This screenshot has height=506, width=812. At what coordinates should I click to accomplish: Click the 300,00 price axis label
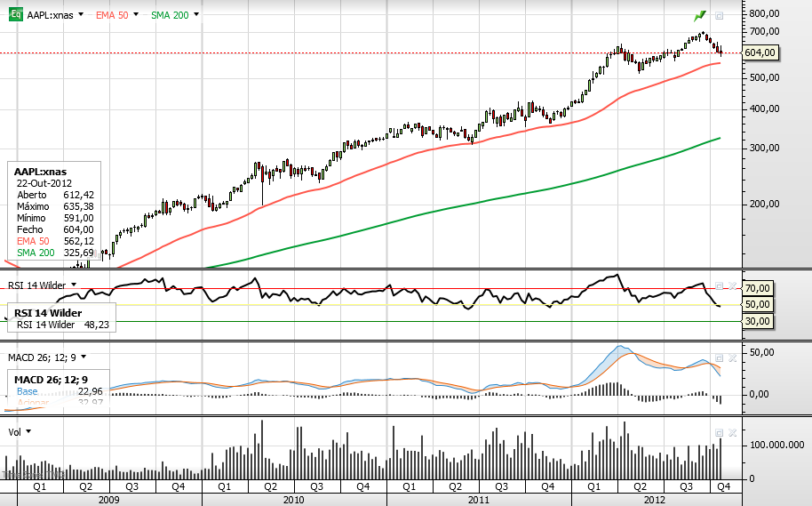764,149
